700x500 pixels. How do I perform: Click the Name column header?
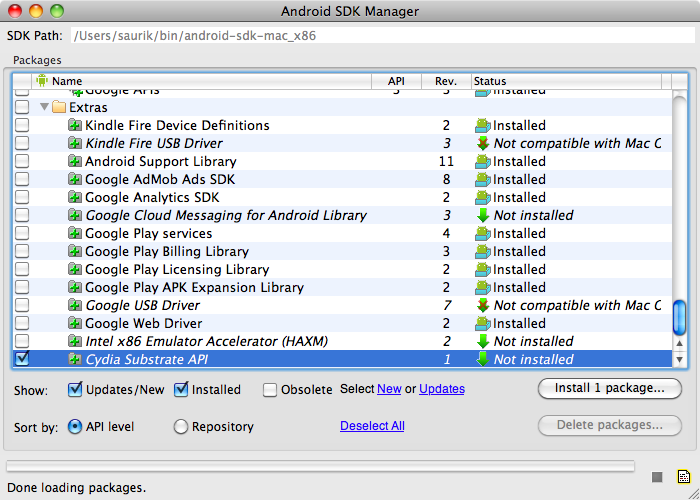tap(202, 81)
